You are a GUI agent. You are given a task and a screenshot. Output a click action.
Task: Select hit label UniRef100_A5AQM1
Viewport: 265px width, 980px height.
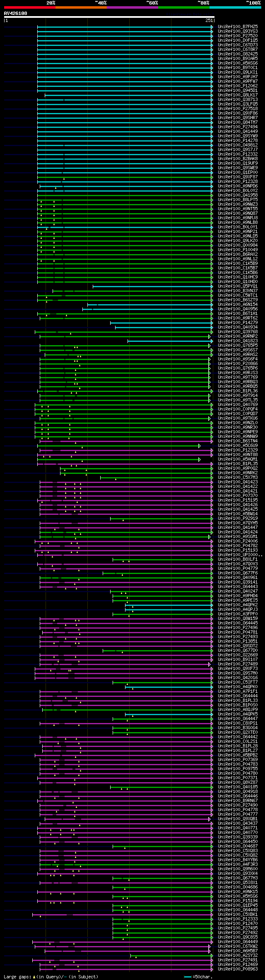(238, 459)
